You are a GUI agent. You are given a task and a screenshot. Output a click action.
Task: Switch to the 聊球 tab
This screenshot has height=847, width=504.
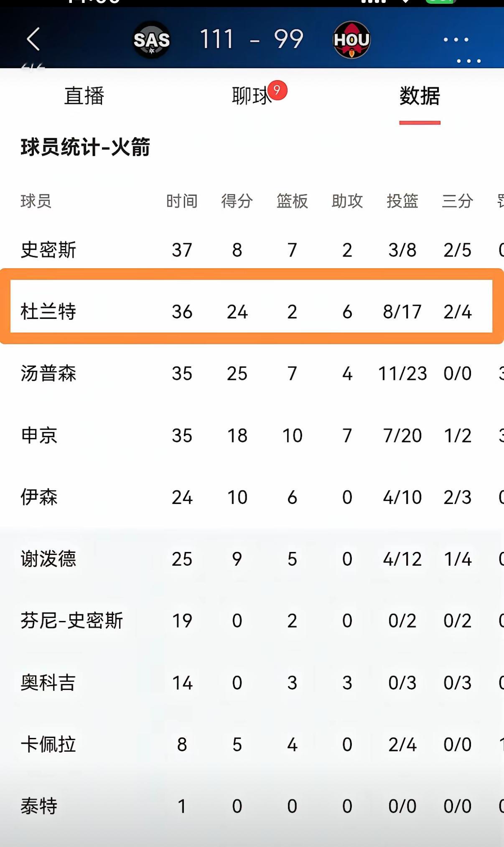pos(251,97)
